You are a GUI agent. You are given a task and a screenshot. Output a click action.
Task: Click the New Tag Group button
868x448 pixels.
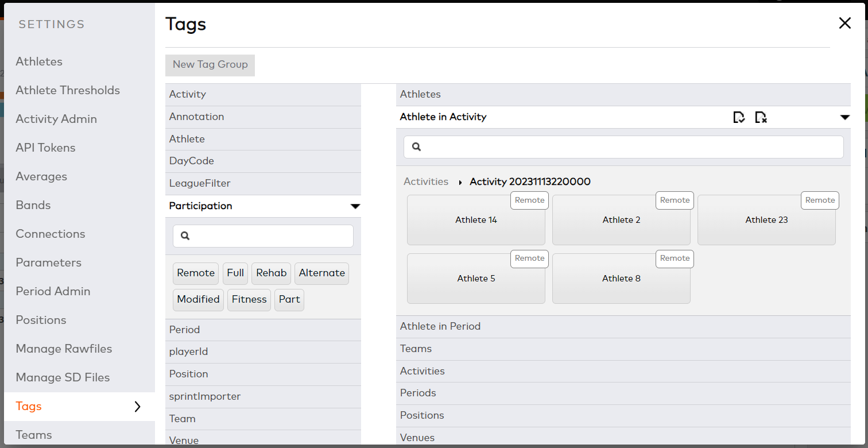(210, 65)
